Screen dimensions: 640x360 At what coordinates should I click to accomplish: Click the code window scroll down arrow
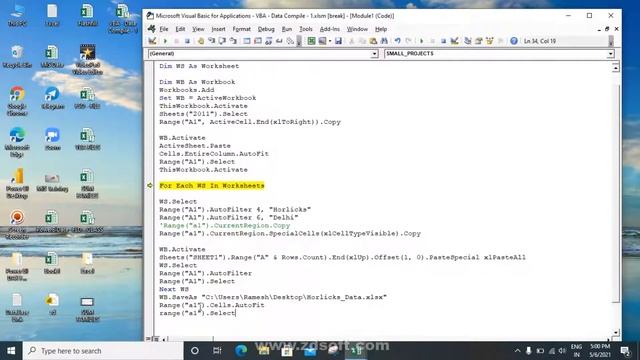click(x=616, y=333)
